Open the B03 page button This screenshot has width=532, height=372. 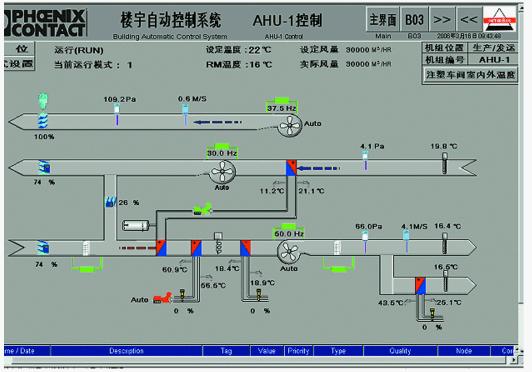coord(415,20)
